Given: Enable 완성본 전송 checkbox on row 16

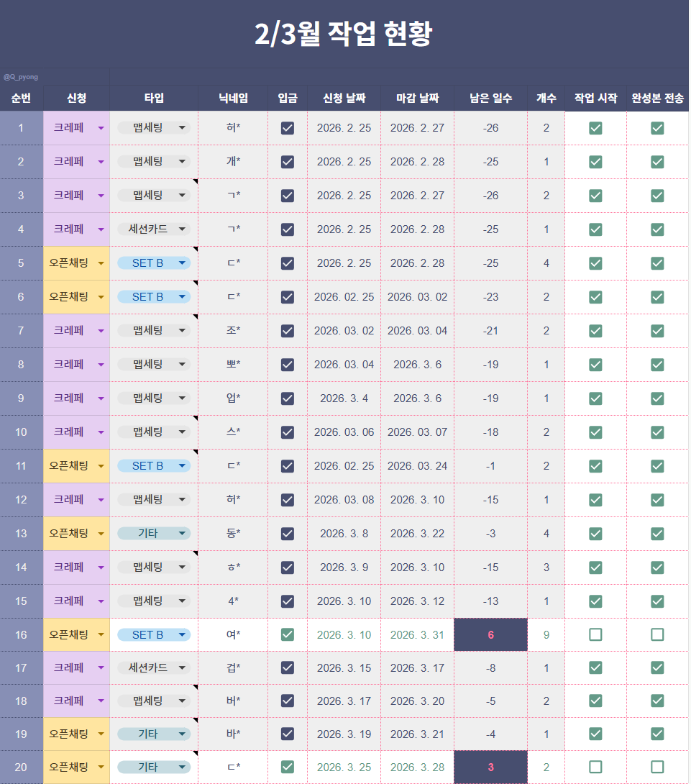Looking at the screenshot, I should (656, 634).
